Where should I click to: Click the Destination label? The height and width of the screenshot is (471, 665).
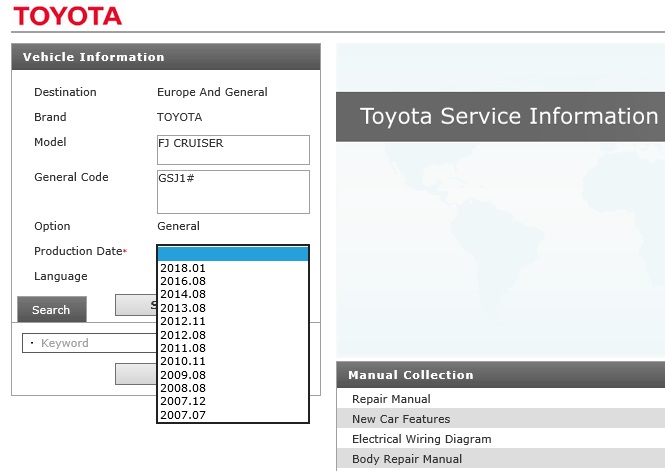click(x=65, y=92)
